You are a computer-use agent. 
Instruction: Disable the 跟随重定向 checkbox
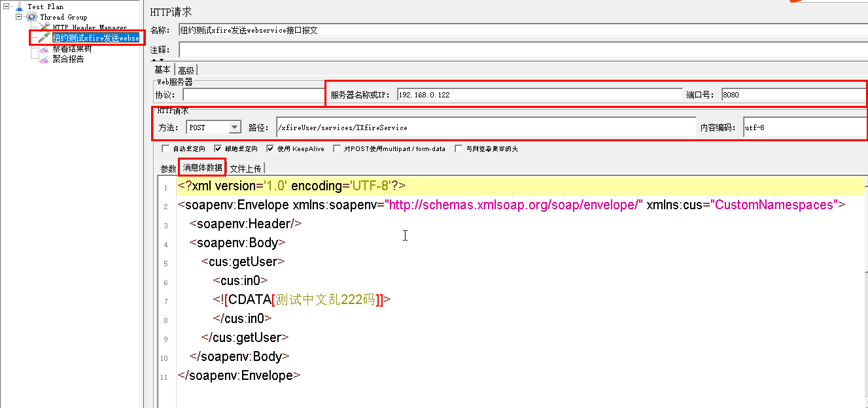tap(218, 148)
